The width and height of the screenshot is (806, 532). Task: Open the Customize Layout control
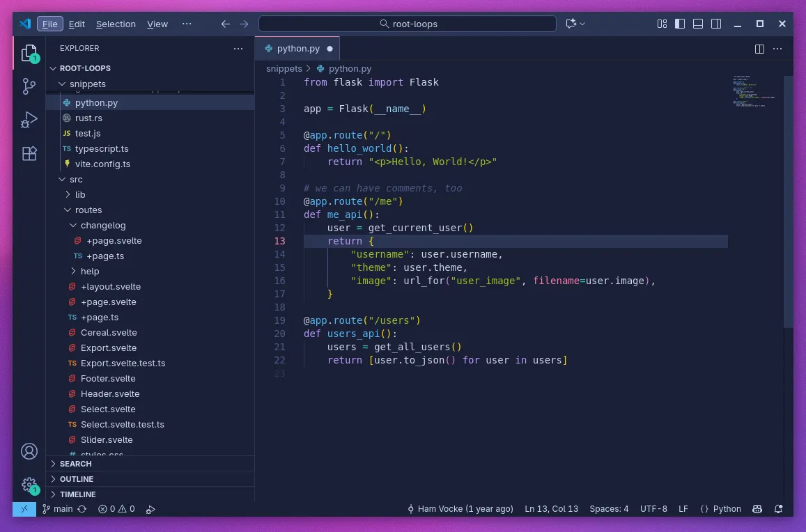660,23
